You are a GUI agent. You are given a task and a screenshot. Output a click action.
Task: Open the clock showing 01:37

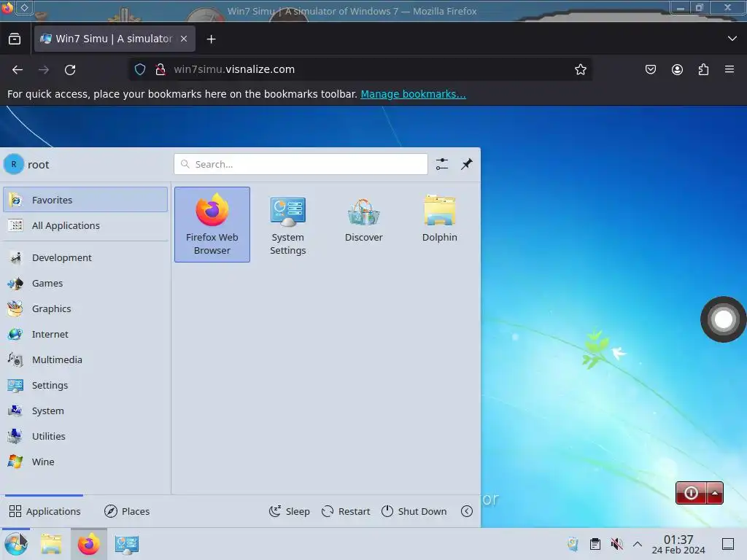click(678, 544)
